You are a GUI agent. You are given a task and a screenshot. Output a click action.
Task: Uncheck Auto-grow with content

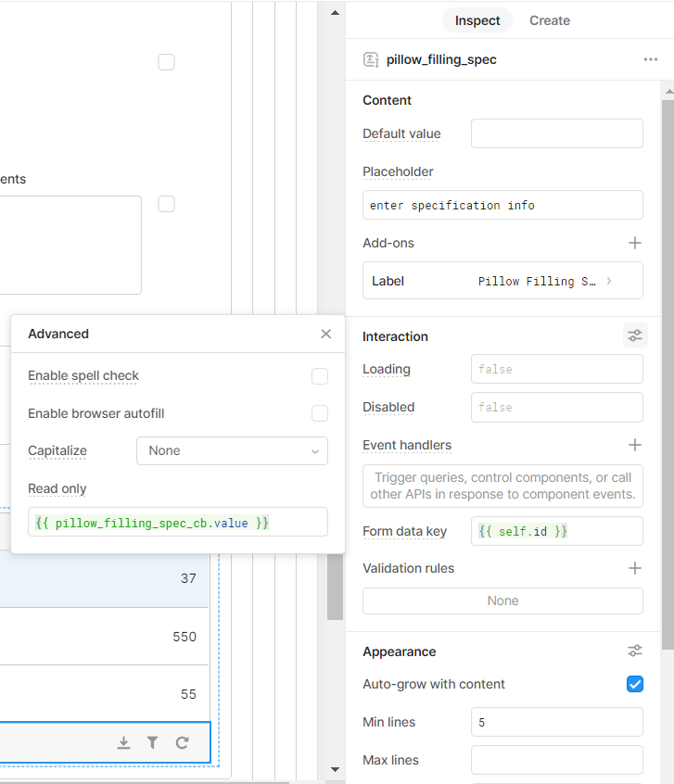click(x=634, y=684)
